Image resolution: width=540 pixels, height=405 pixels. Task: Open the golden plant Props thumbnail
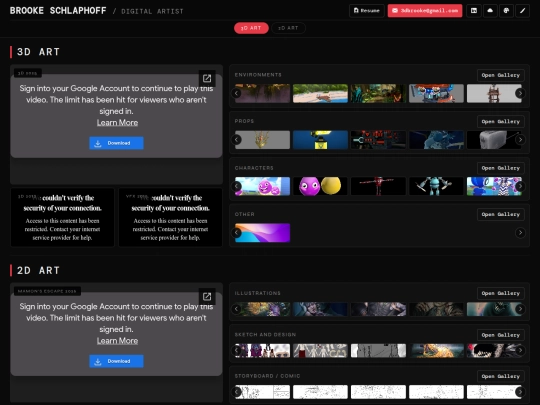click(262, 140)
